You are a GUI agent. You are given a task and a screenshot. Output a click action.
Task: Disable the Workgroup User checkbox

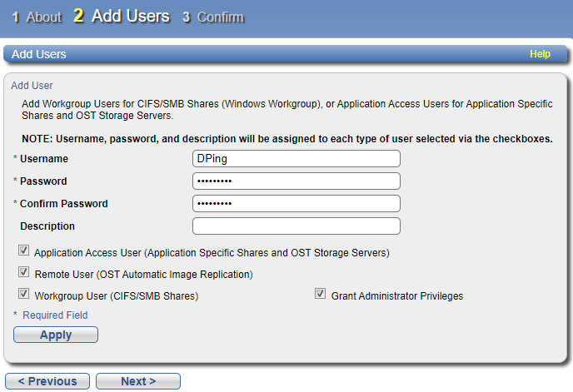coord(23,295)
